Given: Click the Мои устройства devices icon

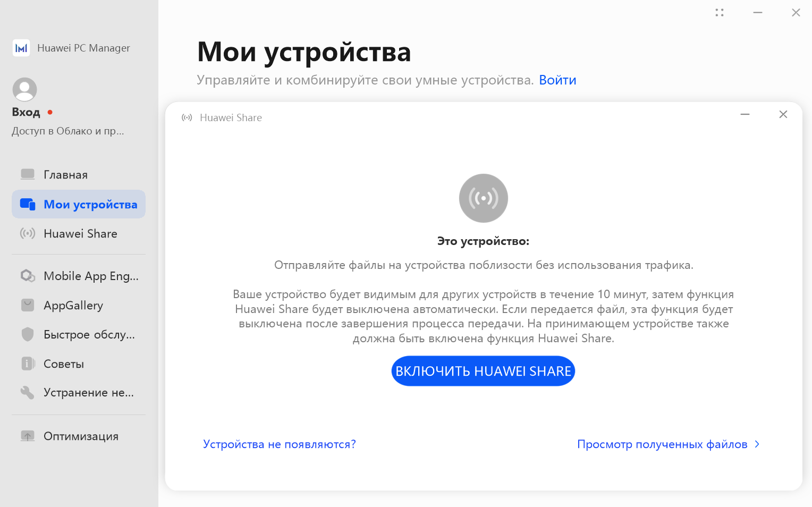Looking at the screenshot, I should tap(28, 204).
